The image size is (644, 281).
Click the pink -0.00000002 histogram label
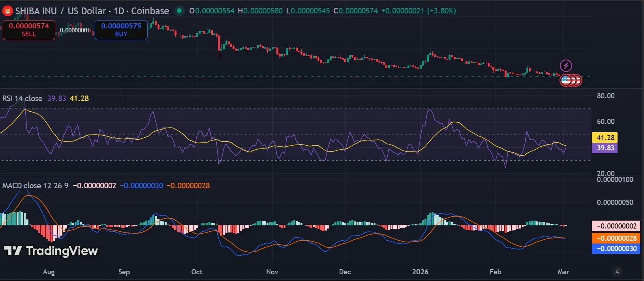click(616, 226)
